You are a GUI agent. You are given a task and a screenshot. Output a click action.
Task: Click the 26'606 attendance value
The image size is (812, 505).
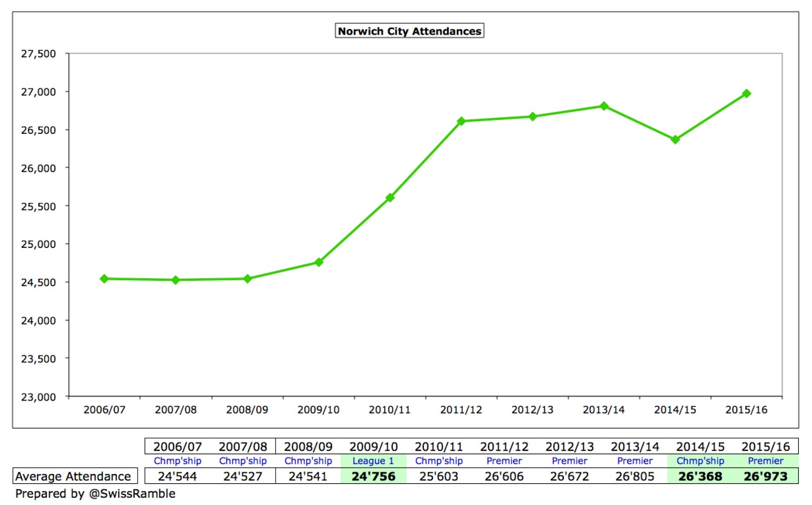click(504, 476)
